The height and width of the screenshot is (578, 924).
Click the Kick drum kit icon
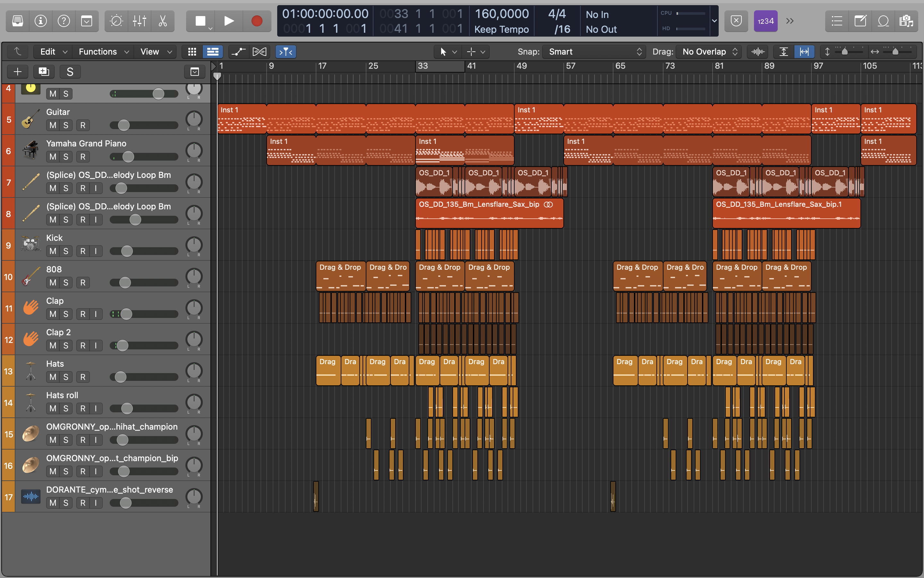(x=30, y=245)
